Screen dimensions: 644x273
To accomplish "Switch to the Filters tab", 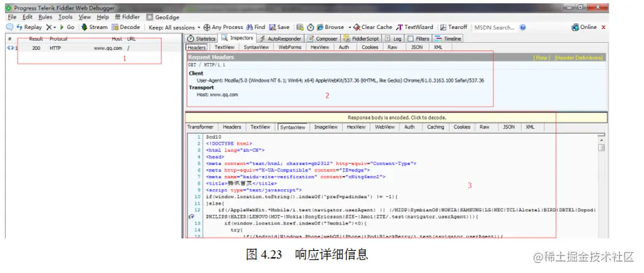I will pos(419,38).
